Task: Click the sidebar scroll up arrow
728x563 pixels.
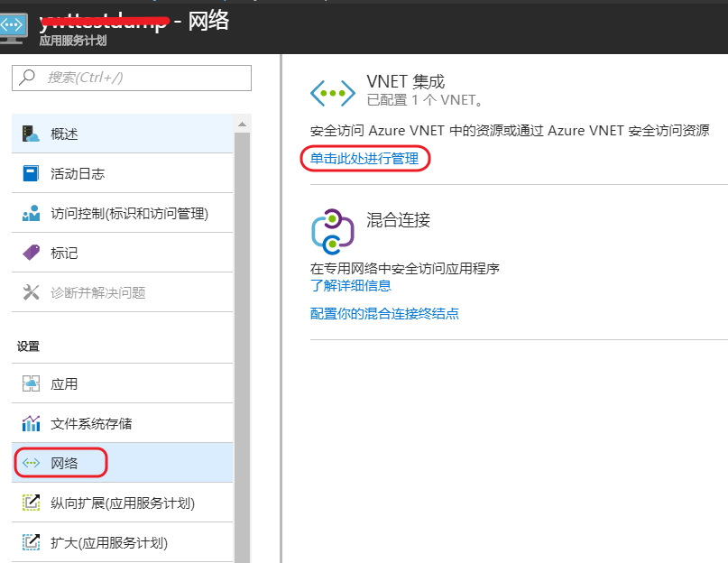Action: point(242,124)
